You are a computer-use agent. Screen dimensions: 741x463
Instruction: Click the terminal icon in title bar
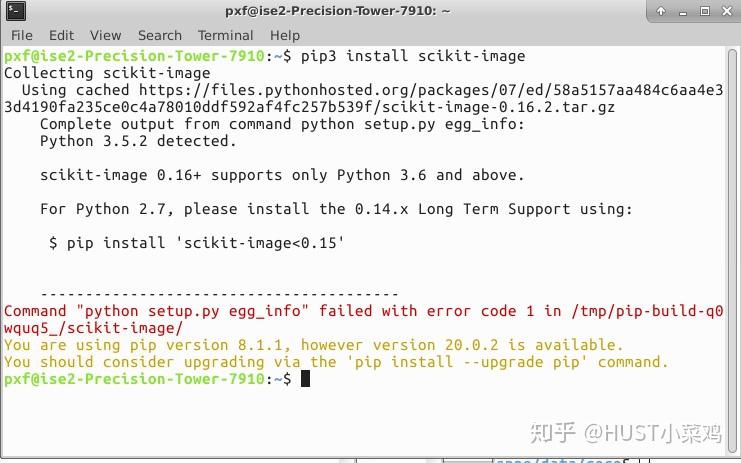pyautogui.click(x=16, y=11)
